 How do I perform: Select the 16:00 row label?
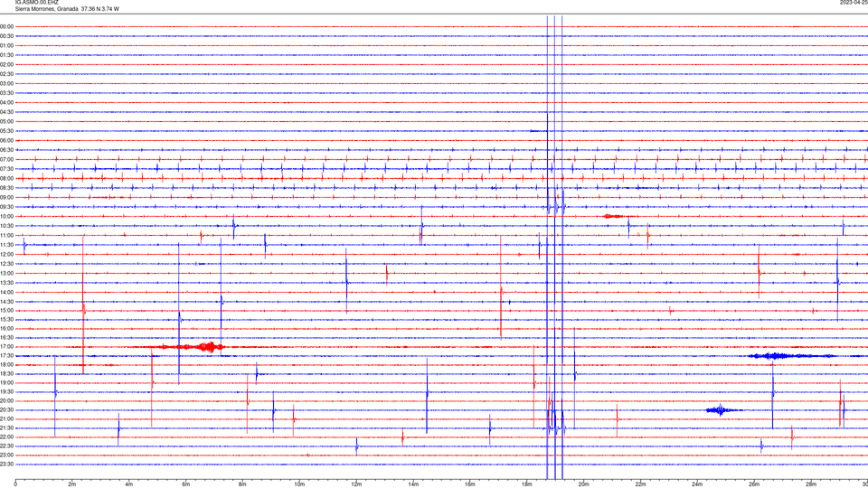(6, 328)
